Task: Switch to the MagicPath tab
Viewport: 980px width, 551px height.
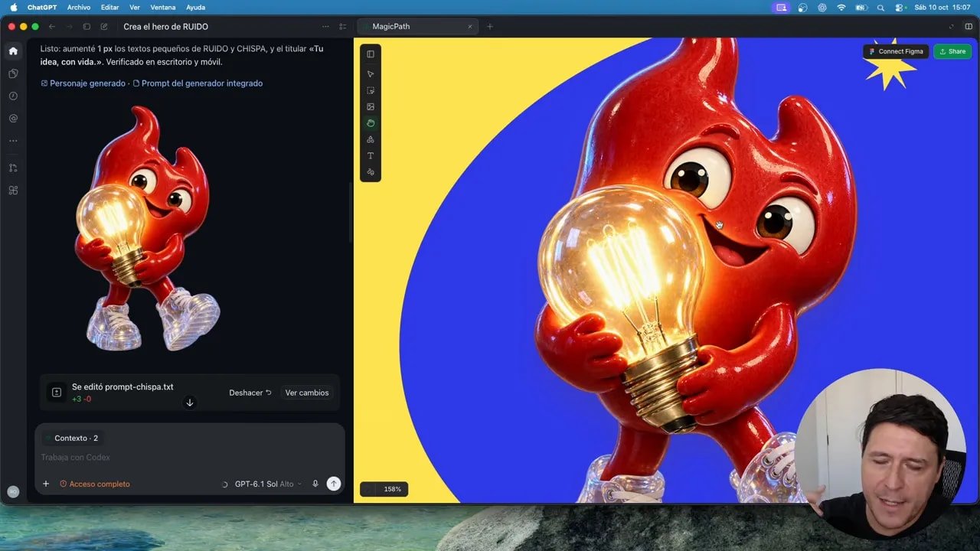Action: 418,27
